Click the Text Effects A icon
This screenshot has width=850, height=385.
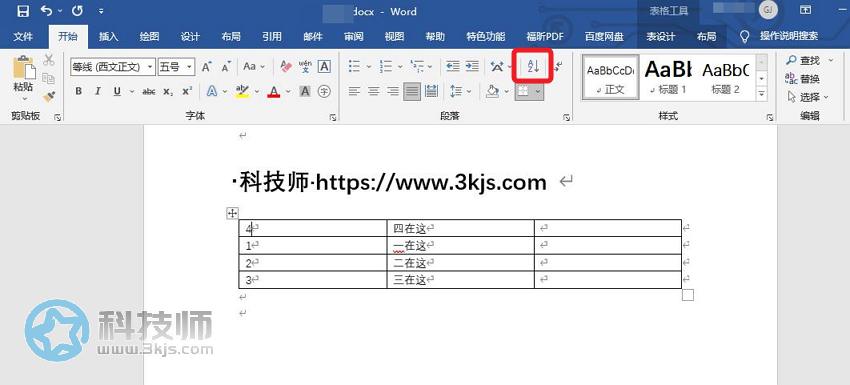coord(212,92)
